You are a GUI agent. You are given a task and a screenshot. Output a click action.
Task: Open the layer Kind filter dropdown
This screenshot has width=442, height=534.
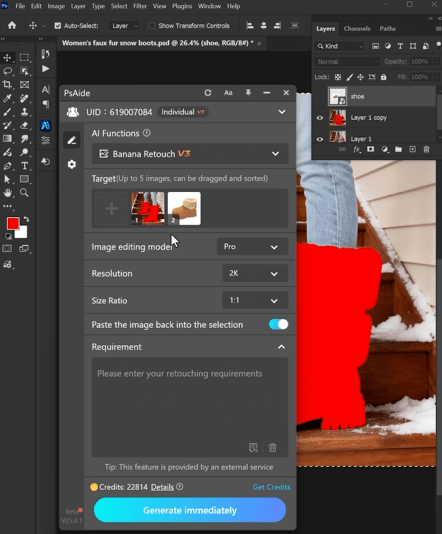point(340,46)
